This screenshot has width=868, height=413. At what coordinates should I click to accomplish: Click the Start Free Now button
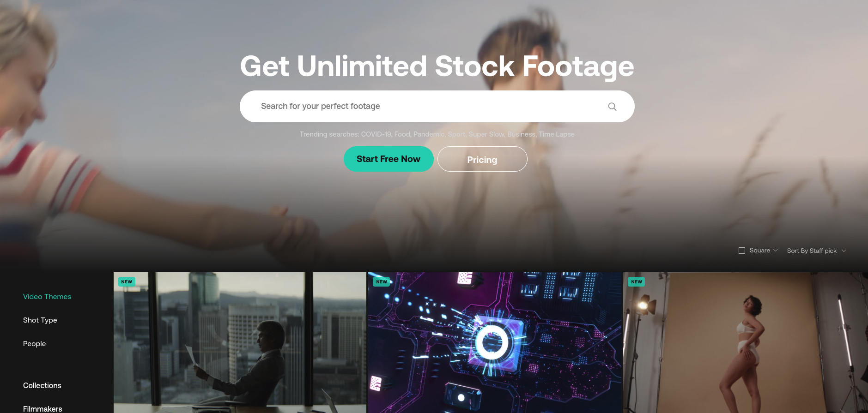(x=388, y=159)
